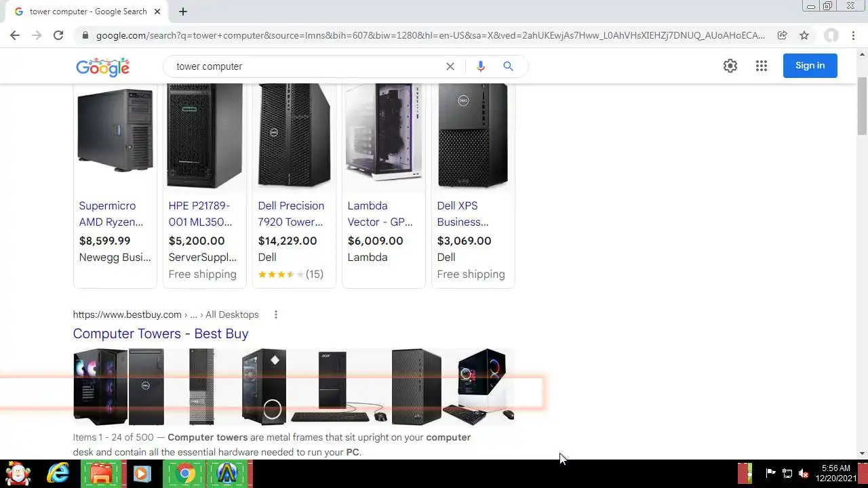This screenshot has width=868, height=488.
Task: Open Chrome three-dot menu
Action: tap(853, 35)
